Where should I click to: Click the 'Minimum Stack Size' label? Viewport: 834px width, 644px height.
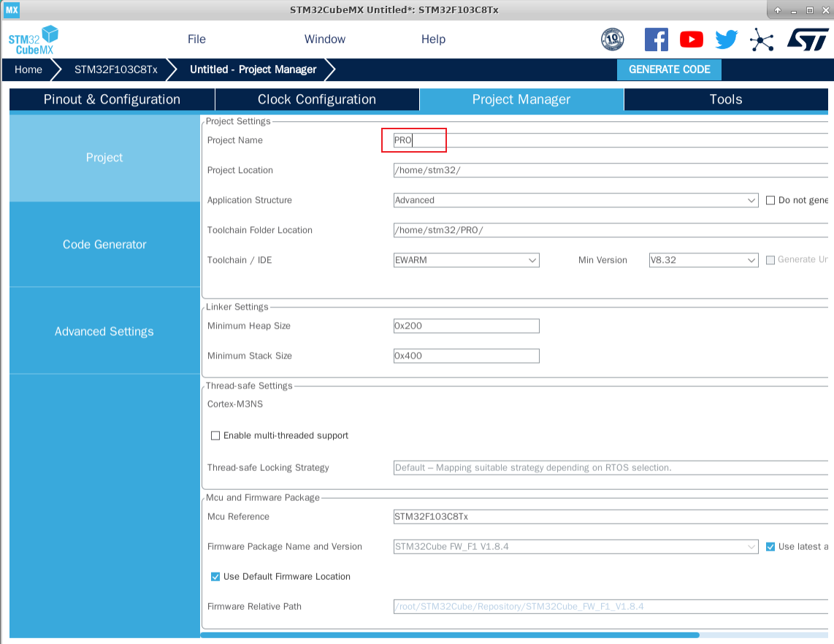[x=250, y=356]
